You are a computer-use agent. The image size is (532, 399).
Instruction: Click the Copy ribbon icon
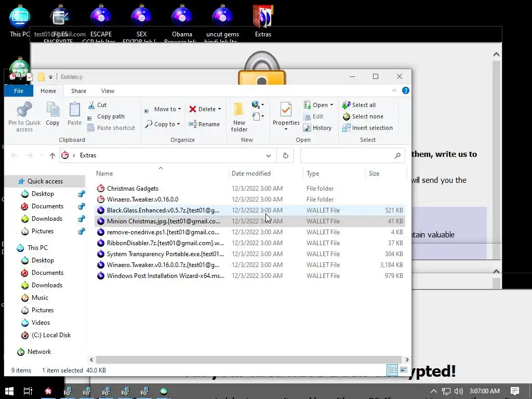click(x=52, y=110)
